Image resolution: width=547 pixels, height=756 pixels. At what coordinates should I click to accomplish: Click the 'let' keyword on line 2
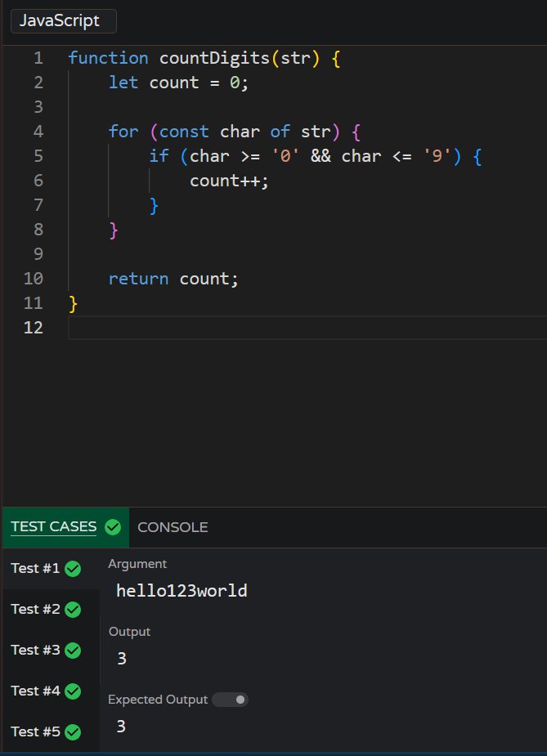click(x=123, y=83)
